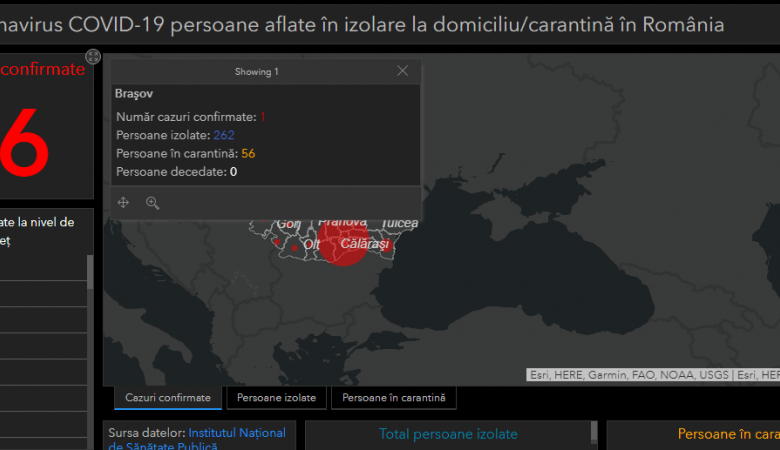
Task: Click the pan icon in the popup
Action: (x=123, y=202)
